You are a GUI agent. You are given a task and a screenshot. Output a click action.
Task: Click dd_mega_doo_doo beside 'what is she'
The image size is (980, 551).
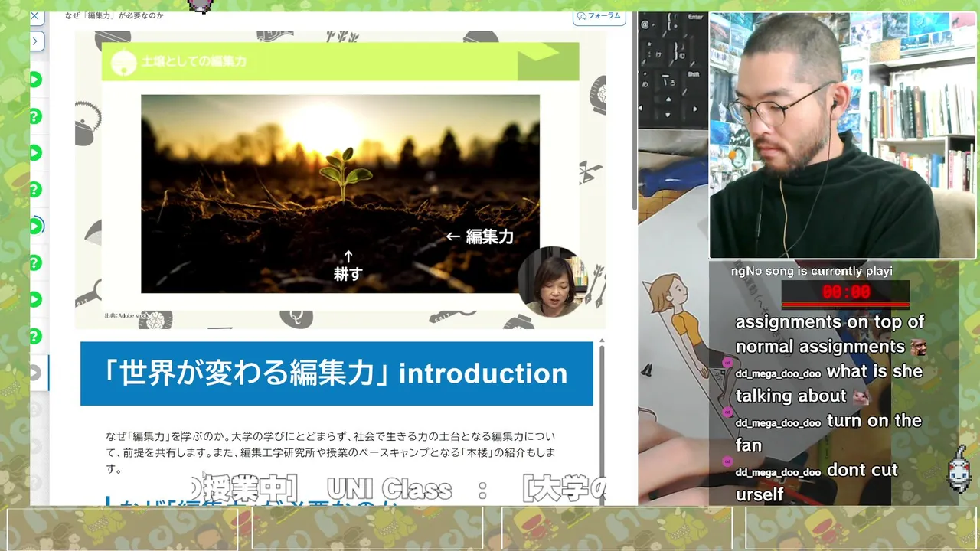778,374
